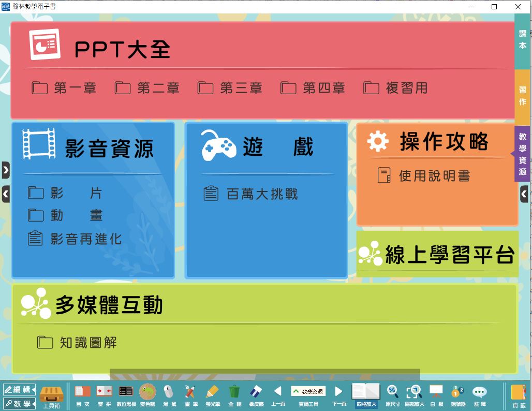Open the 工具箱 toolbox
532x411 pixels.
51,395
